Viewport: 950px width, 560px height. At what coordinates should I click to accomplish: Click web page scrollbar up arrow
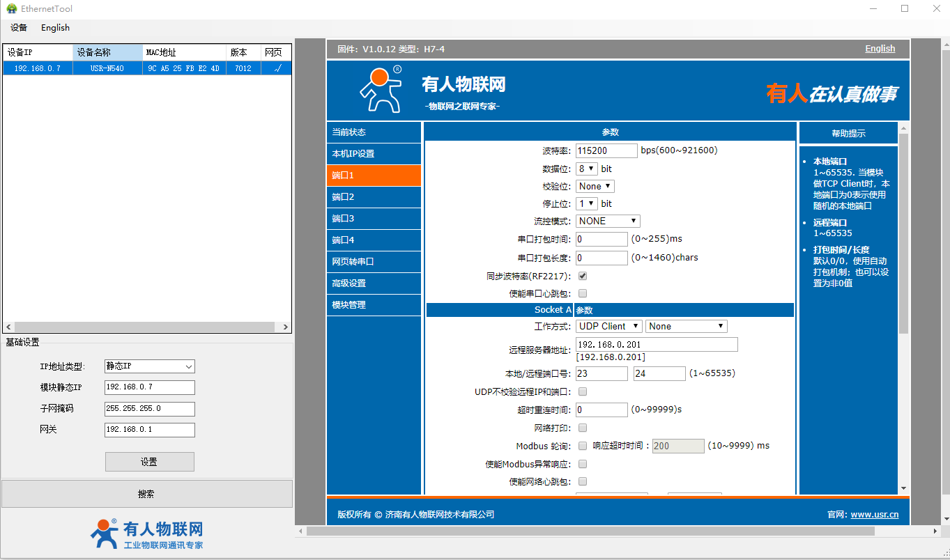coord(903,127)
